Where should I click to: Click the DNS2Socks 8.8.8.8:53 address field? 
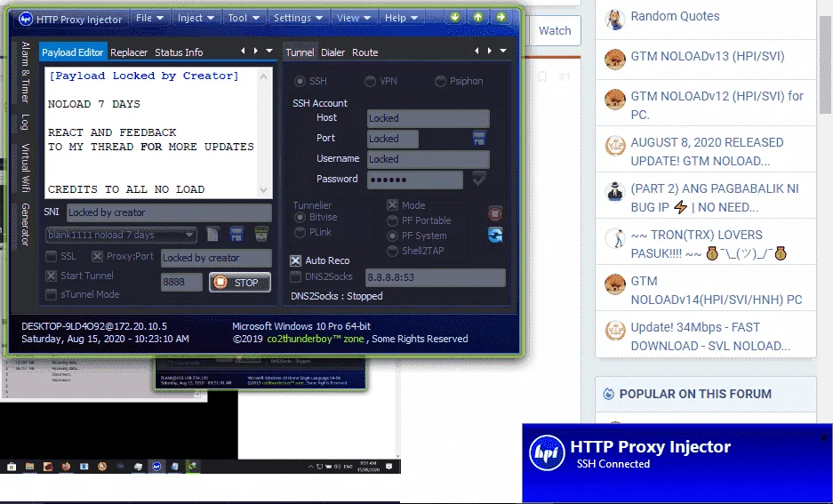435,277
